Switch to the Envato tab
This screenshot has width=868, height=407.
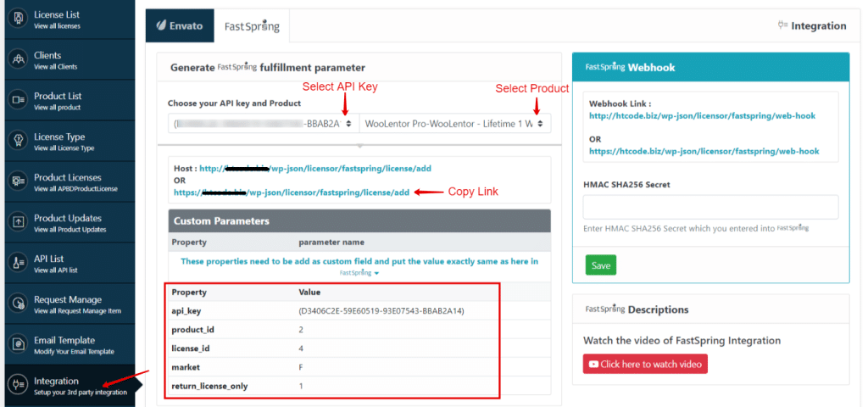[180, 26]
